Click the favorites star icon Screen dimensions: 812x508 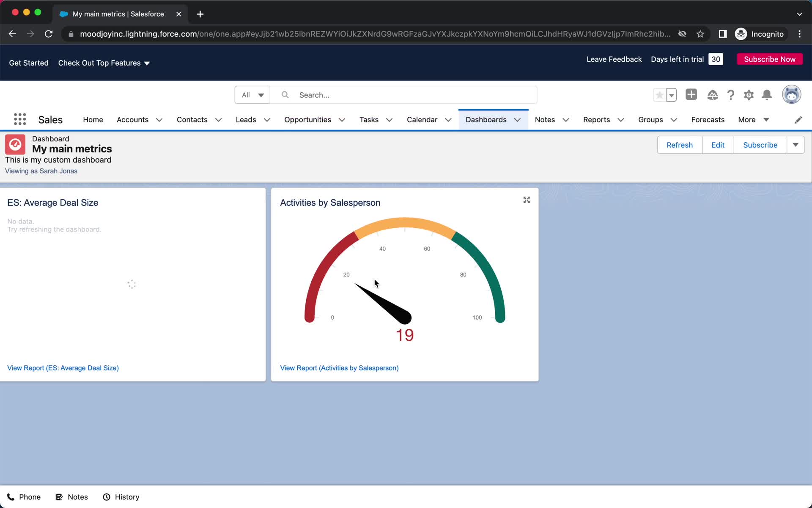click(x=659, y=95)
